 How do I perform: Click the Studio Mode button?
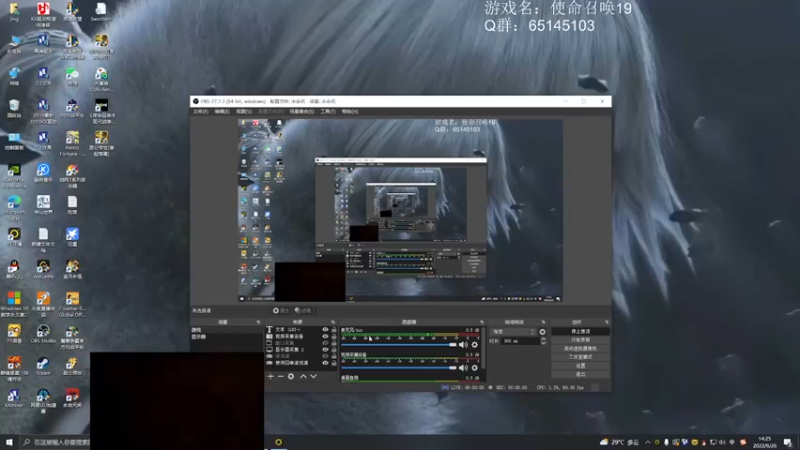point(581,357)
